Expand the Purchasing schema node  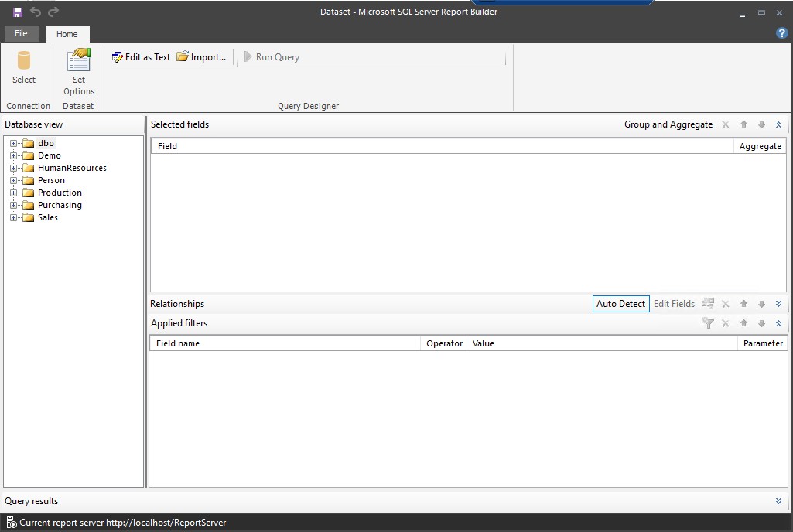(14, 206)
